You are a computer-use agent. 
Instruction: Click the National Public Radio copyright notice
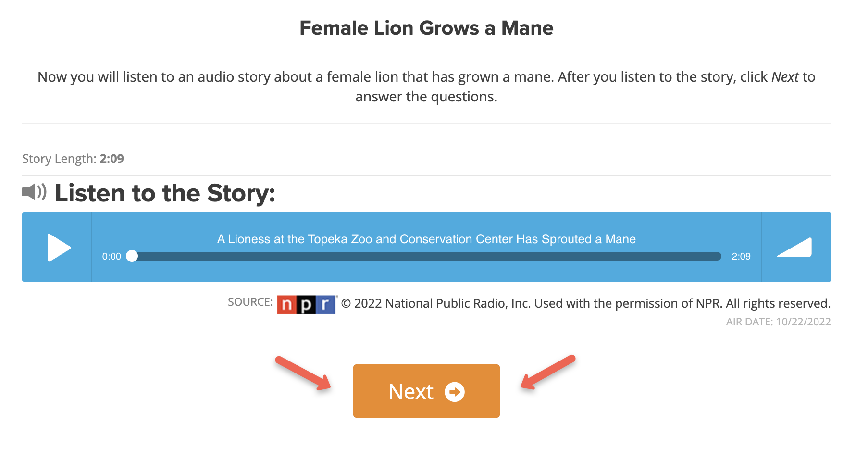(x=586, y=303)
